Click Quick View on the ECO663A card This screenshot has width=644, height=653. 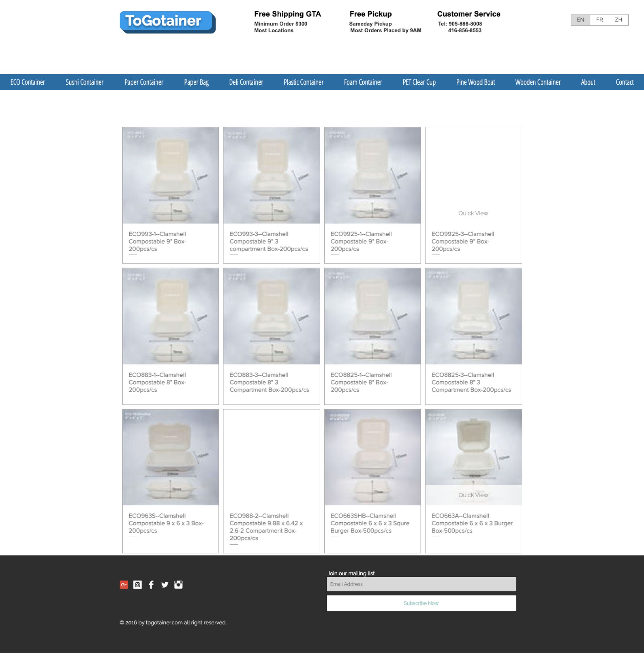(473, 495)
